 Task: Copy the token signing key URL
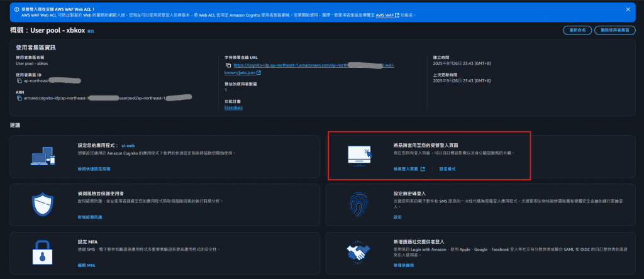[228, 65]
